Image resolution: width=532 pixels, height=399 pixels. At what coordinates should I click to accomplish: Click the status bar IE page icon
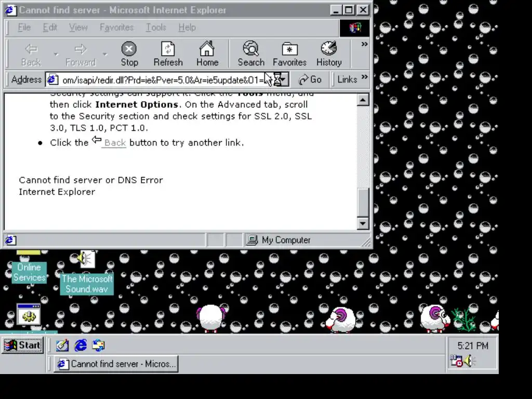click(x=10, y=240)
